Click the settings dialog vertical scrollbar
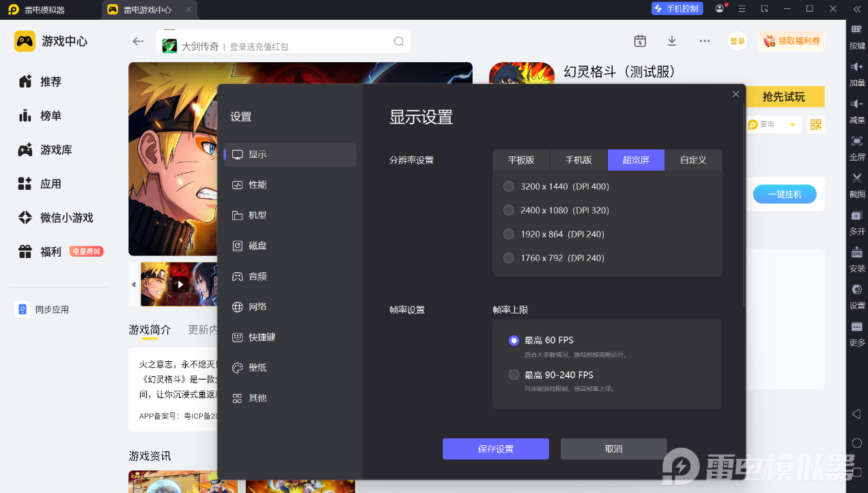 [744, 205]
